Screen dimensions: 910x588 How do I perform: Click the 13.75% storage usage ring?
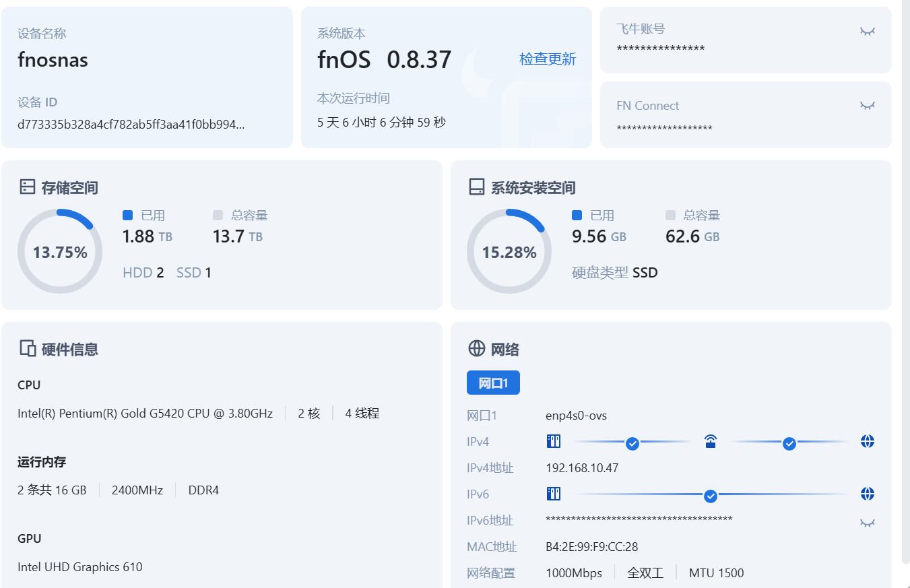coord(60,252)
